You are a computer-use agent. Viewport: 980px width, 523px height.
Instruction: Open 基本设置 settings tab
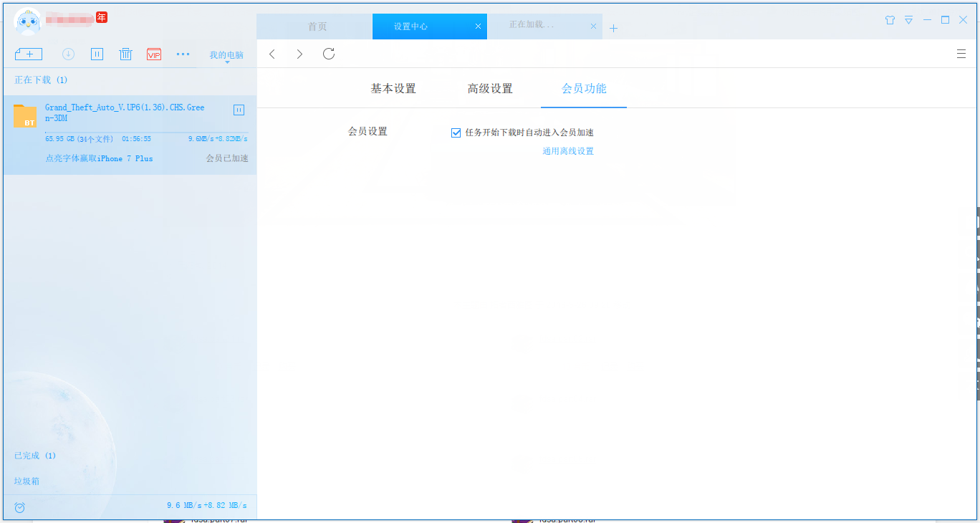(x=393, y=89)
